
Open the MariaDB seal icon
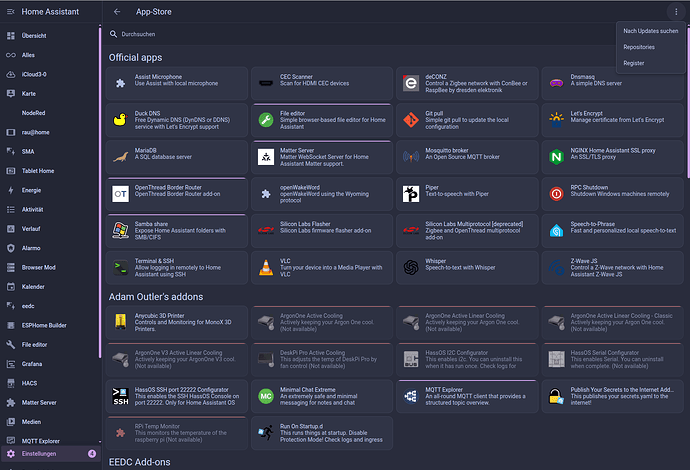pyautogui.click(x=120, y=157)
